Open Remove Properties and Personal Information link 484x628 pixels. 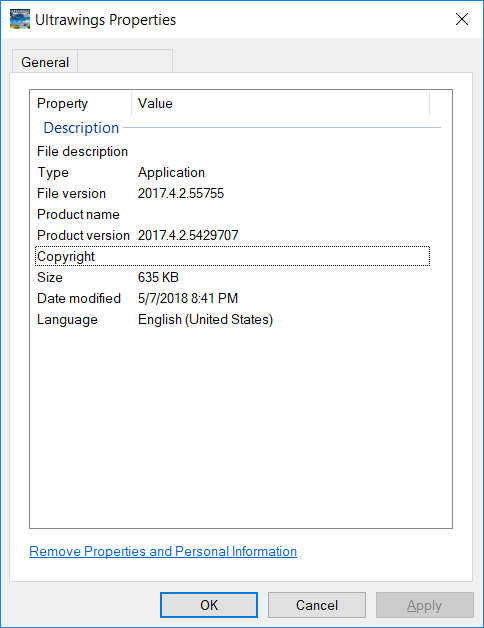pos(163,552)
